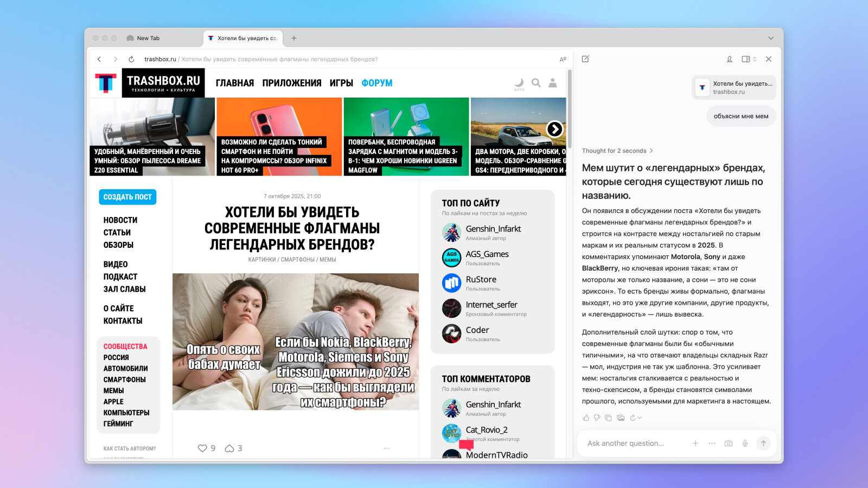Expand the tab list chevron
Screen dimensions: 868x488
[771, 38]
